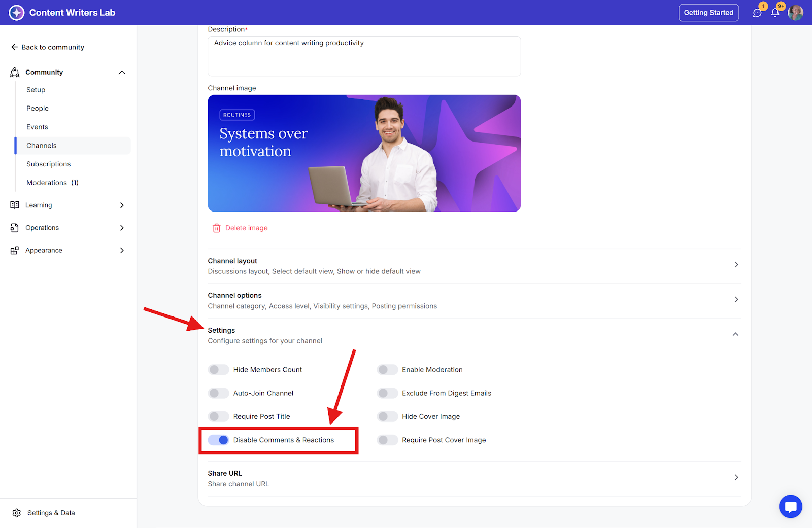Toggle Hide Cover Image switch
The width and height of the screenshot is (812, 528).
387,416
